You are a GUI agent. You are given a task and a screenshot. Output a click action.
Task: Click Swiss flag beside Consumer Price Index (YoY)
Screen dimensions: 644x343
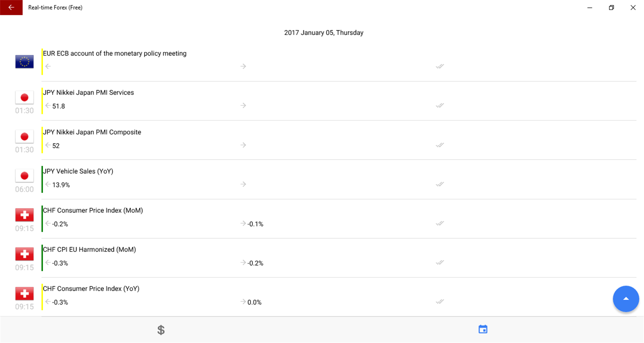tap(25, 294)
